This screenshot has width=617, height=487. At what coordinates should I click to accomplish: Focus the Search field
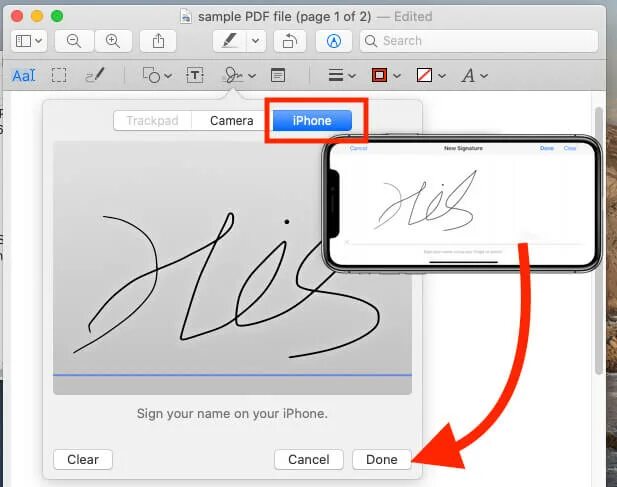[478, 41]
